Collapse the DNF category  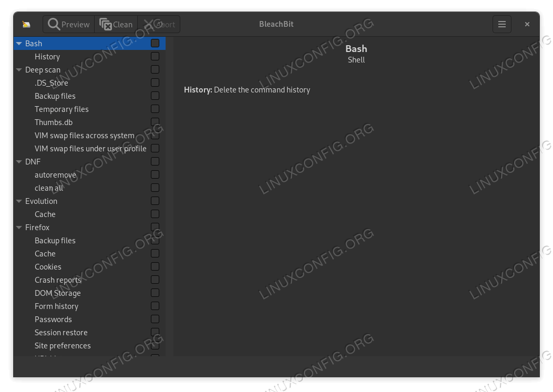click(x=19, y=162)
